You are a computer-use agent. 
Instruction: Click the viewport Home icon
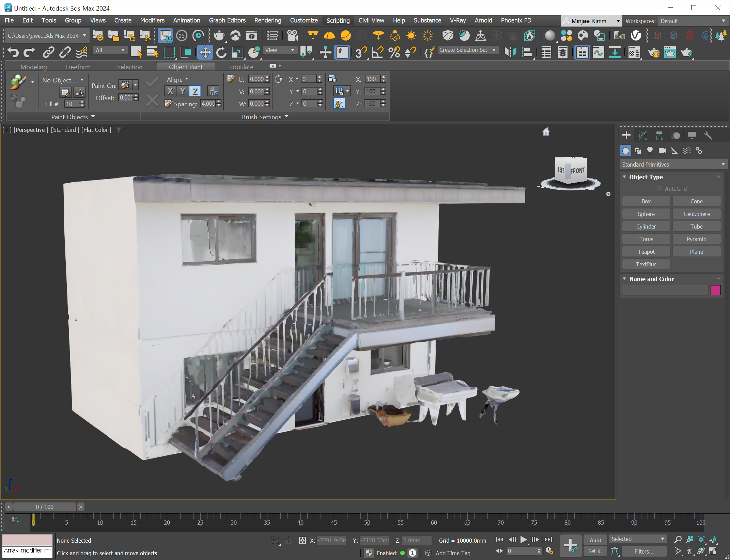546,132
